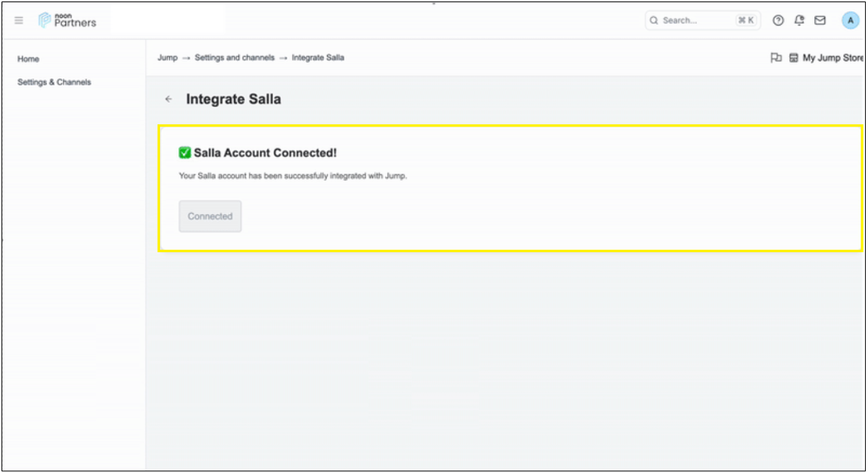The image size is (868, 472).
Task: Click the magnifier icon in search box
Action: point(654,20)
